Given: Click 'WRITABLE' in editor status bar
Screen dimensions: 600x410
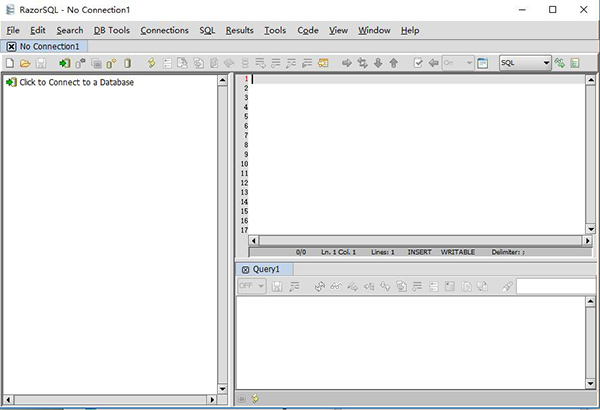Looking at the screenshot, I should pyautogui.click(x=458, y=252).
